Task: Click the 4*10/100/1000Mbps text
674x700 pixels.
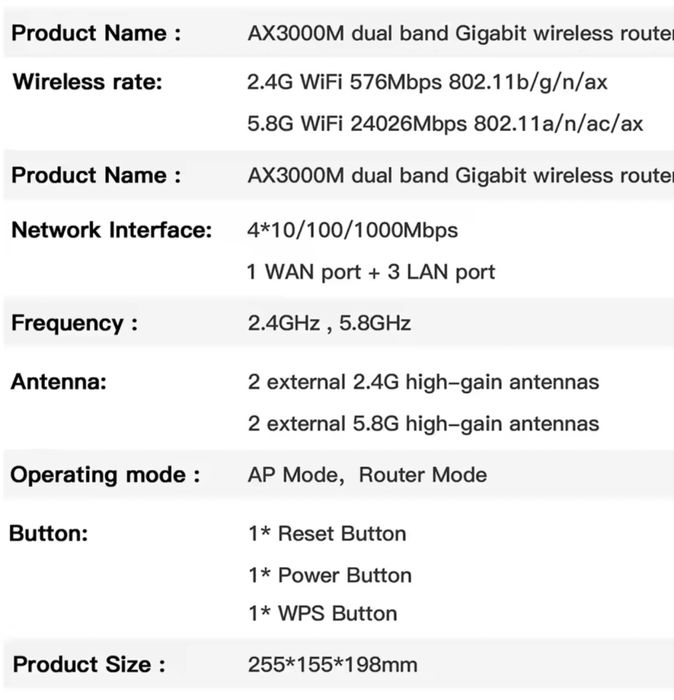Action: [x=352, y=230]
